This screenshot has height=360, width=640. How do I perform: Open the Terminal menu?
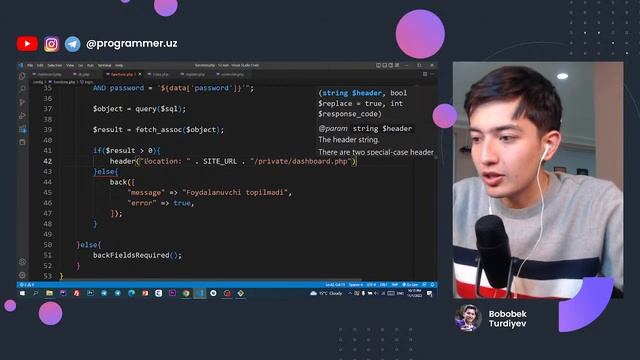104,65
